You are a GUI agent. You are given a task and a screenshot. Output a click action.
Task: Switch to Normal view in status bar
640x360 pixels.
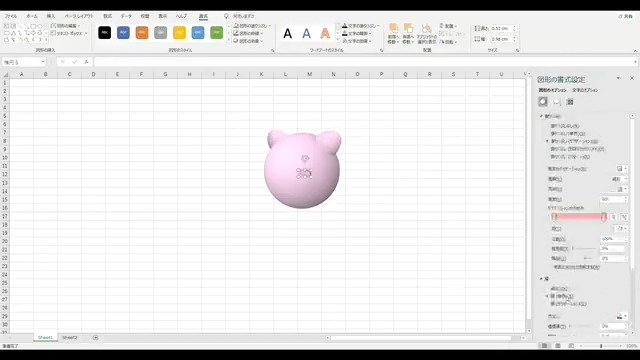click(544, 346)
